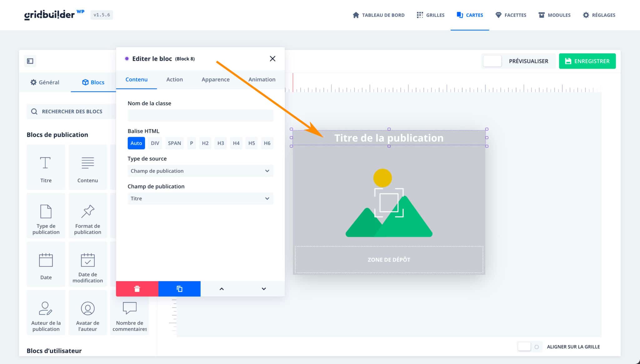The height and width of the screenshot is (364, 640).
Task: Click the Enregistrer button
Action: point(587,61)
